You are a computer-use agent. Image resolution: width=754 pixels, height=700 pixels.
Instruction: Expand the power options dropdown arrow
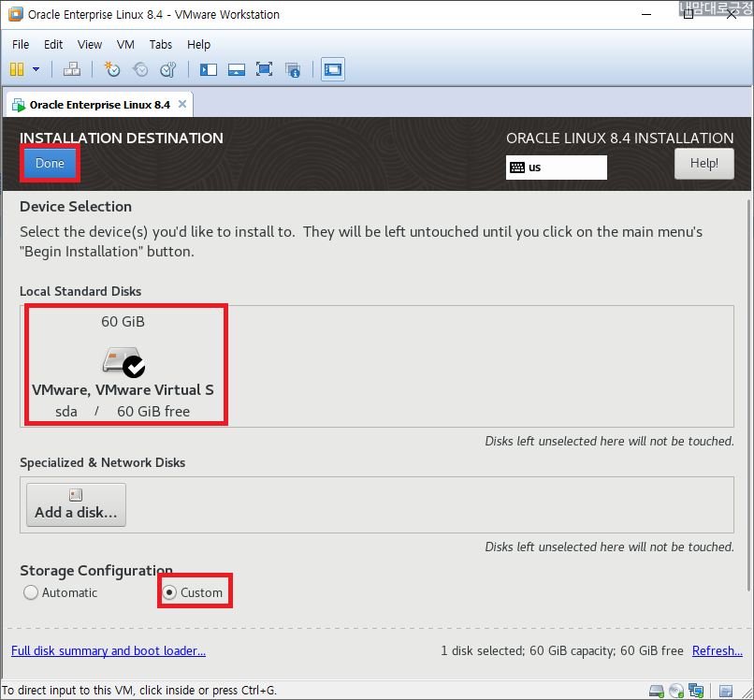point(36,70)
